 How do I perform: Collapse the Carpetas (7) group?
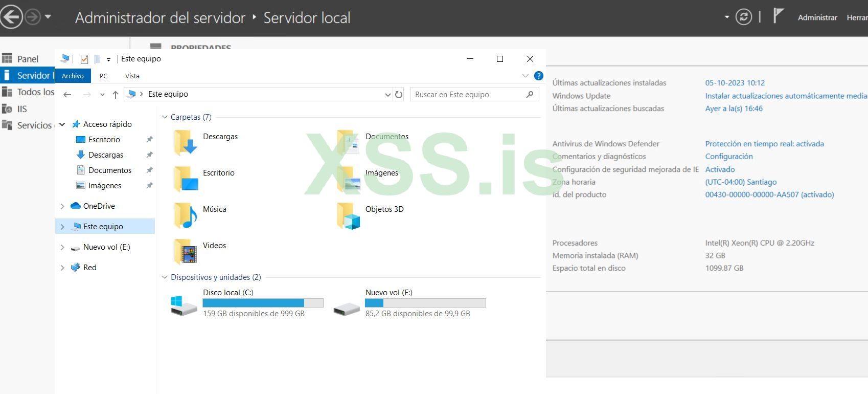(x=165, y=117)
